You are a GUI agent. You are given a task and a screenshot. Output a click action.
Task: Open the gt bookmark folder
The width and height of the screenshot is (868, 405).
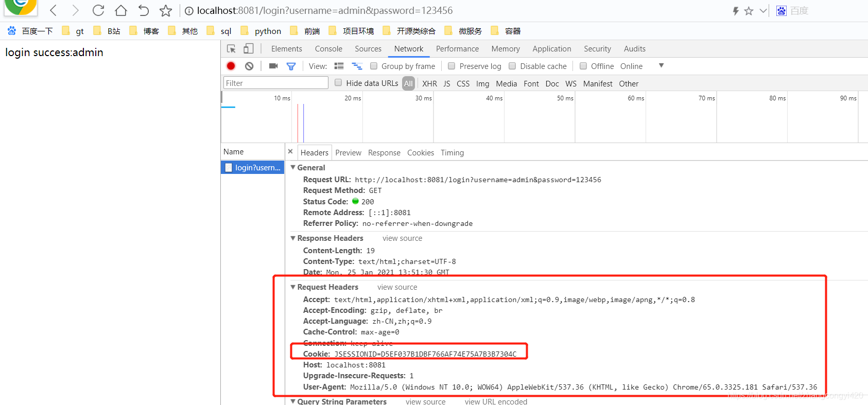(73, 31)
